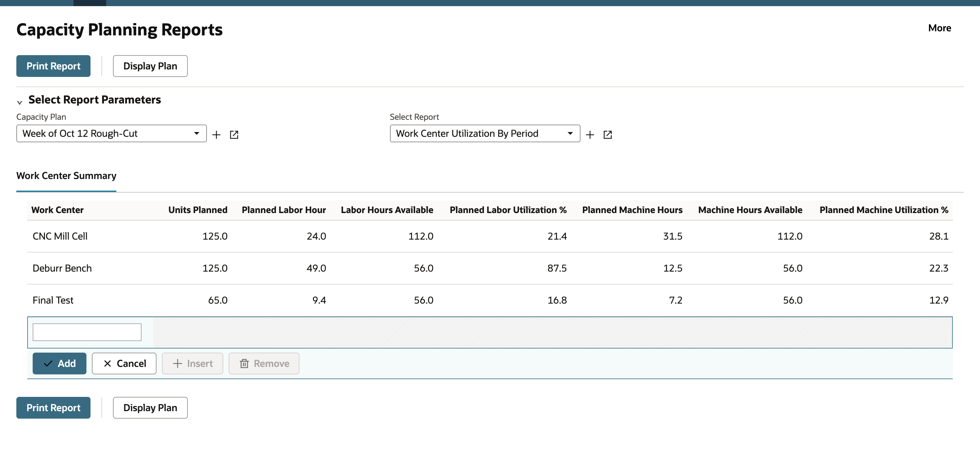The height and width of the screenshot is (452, 980).
Task: Click the Machine Hours Available column header
Action: [750, 210]
